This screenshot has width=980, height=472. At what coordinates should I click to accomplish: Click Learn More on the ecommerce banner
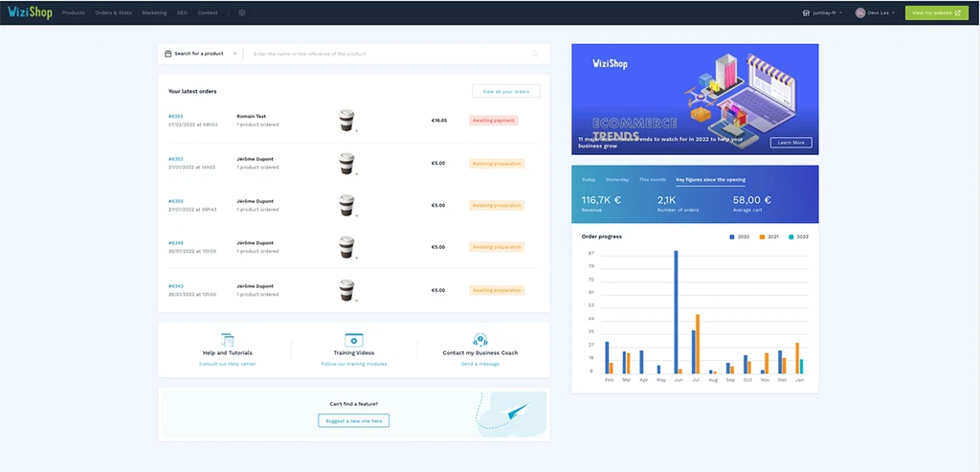(791, 143)
